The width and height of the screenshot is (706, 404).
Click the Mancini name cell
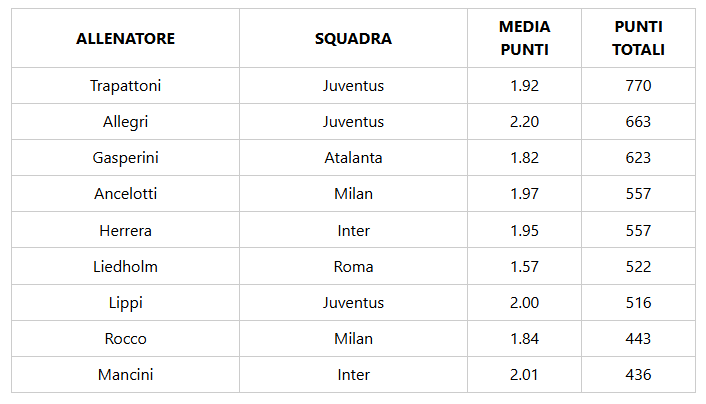(125, 375)
